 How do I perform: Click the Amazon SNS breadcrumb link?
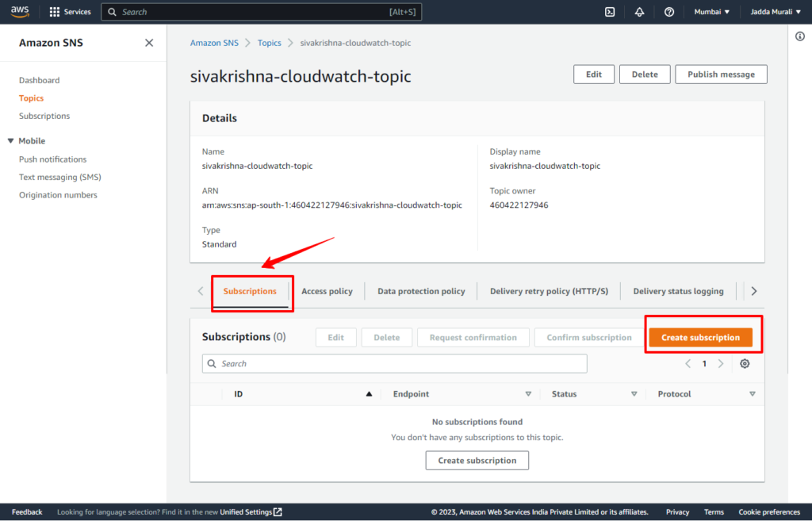pos(214,43)
